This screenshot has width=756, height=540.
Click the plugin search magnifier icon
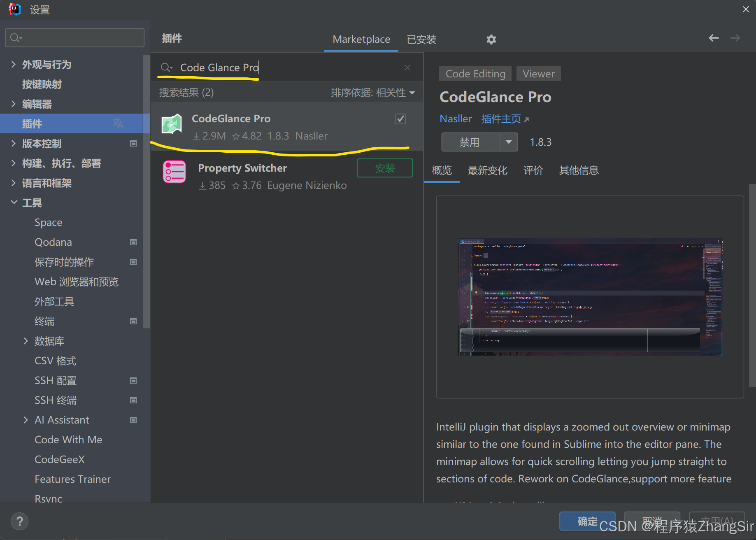pyautogui.click(x=167, y=67)
